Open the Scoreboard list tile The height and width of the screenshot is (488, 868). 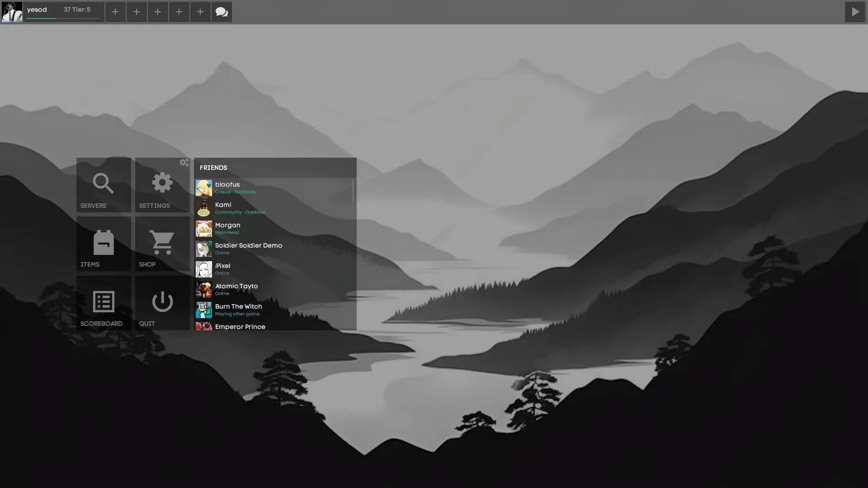(x=104, y=303)
